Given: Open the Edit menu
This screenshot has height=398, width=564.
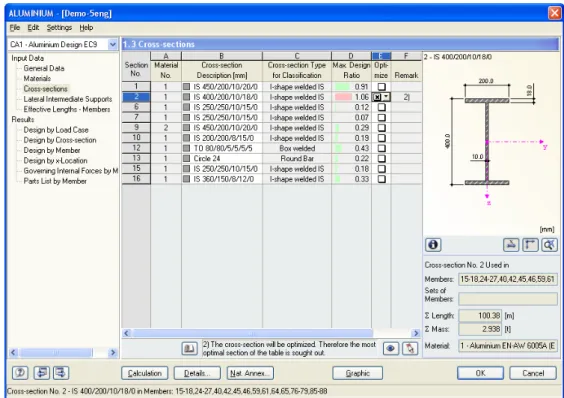Looking at the screenshot, I should (33, 28).
